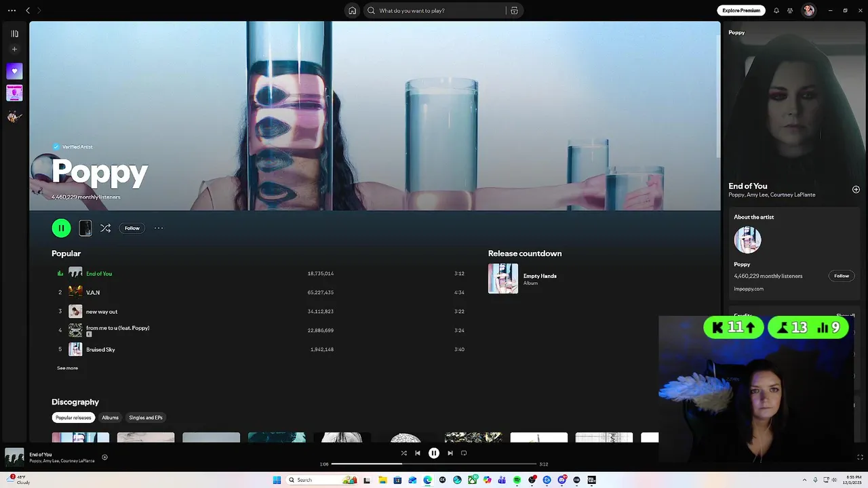868x488 pixels.
Task: Open Friend Activity icon in the top bar
Action: 790,10
